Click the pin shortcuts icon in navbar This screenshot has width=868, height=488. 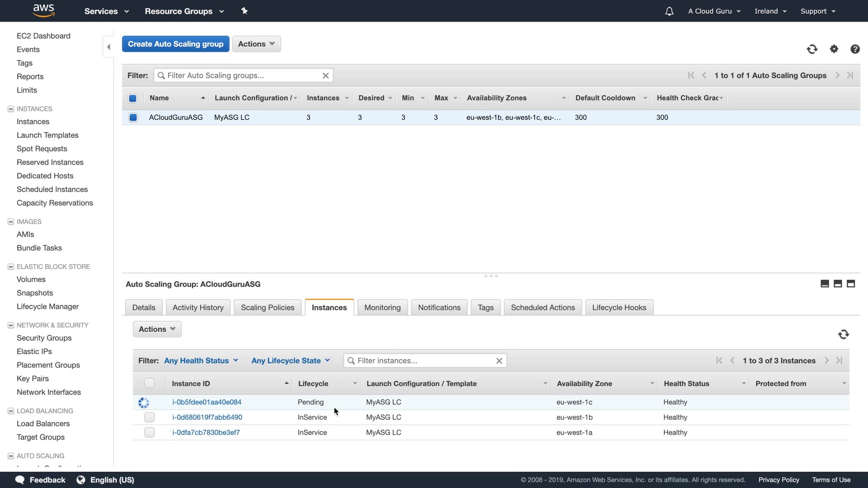point(245,11)
